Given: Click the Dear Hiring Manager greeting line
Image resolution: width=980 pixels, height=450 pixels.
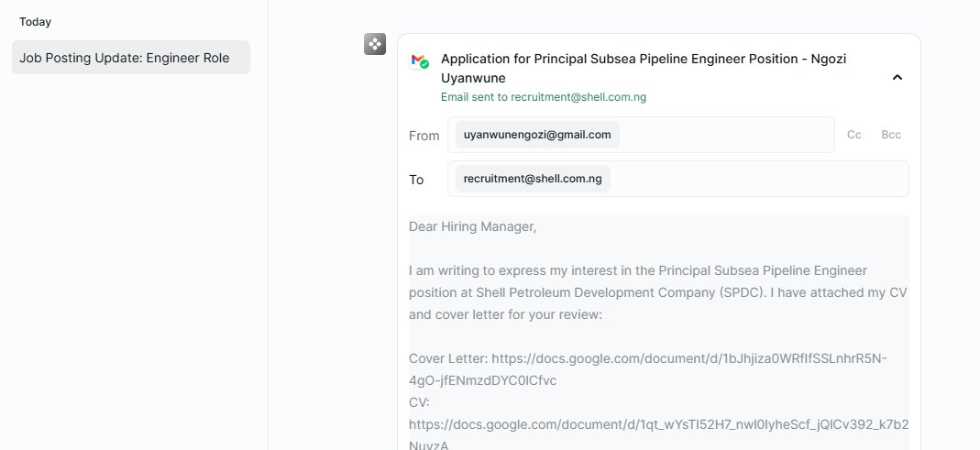Looking at the screenshot, I should pyautogui.click(x=472, y=227).
